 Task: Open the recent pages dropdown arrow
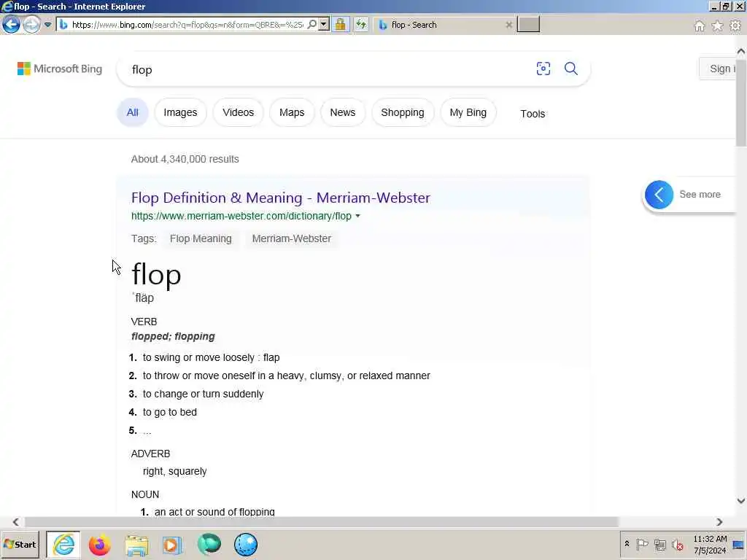pyautogui.click(x=47, y=25)
